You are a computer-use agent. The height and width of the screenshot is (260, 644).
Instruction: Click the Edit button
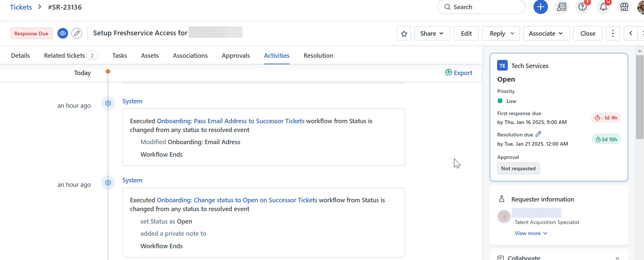pos(466,33)
